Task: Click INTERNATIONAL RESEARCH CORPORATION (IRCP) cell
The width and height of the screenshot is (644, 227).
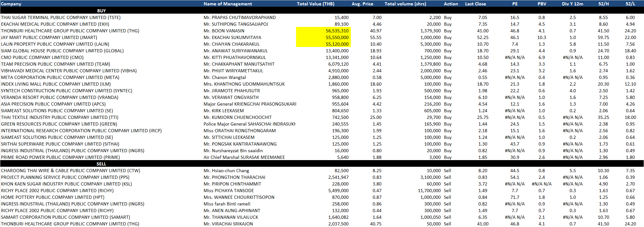Action: [81, 131]
